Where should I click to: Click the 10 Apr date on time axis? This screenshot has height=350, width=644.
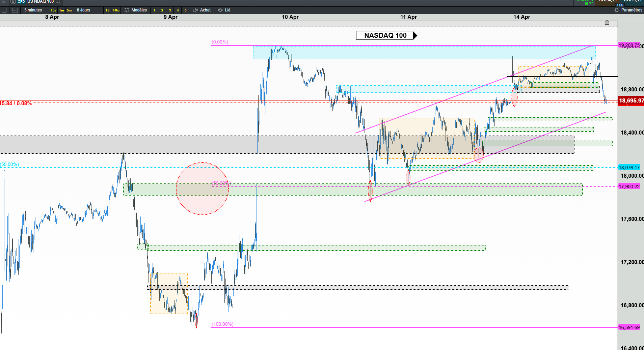[x=290, y=17]
